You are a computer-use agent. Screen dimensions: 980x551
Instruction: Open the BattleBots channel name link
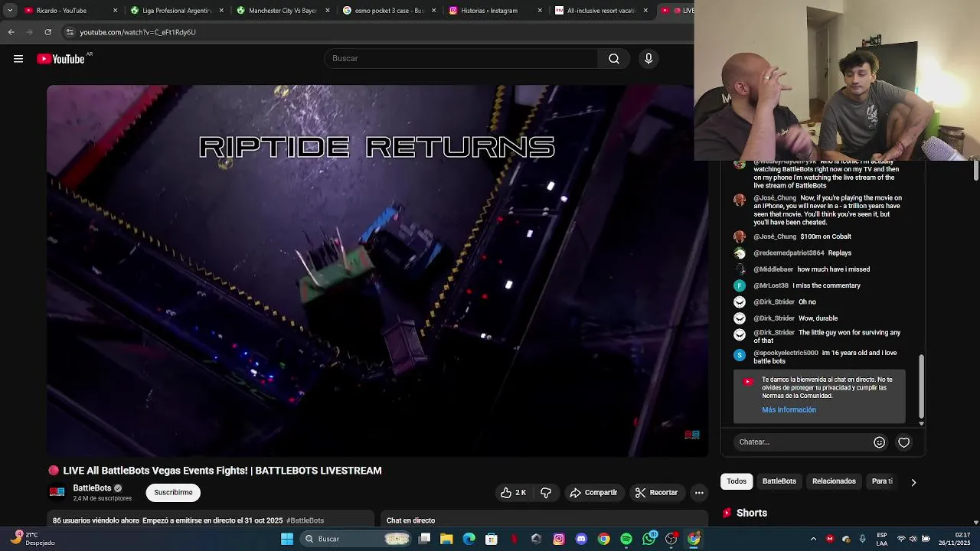pyautogui.click(x=92, y=488)
